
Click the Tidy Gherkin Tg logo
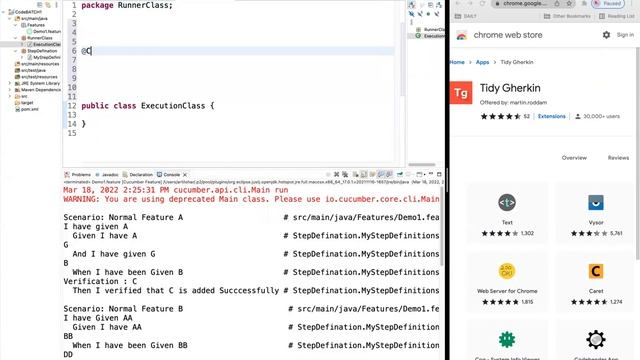coord(461,93)
